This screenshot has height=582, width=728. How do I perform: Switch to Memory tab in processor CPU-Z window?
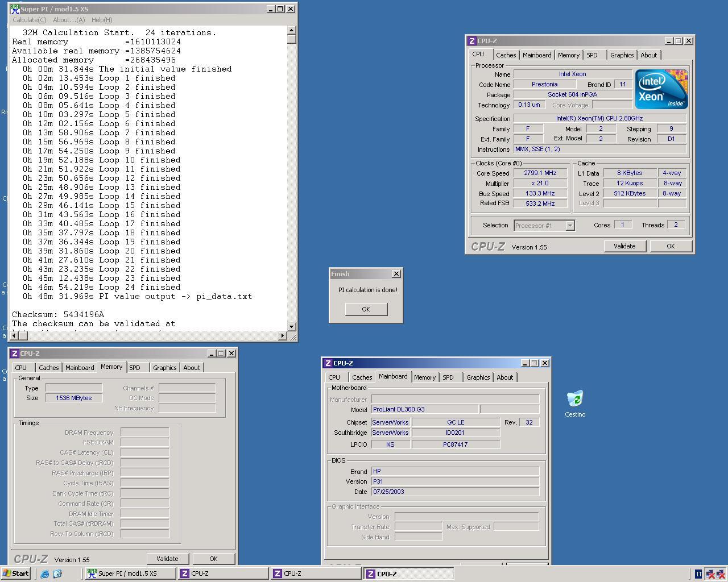(x=569, y=55)
